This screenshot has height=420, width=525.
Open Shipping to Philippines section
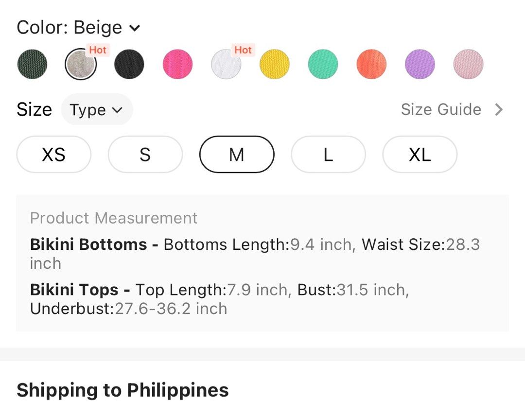point(122,390)
